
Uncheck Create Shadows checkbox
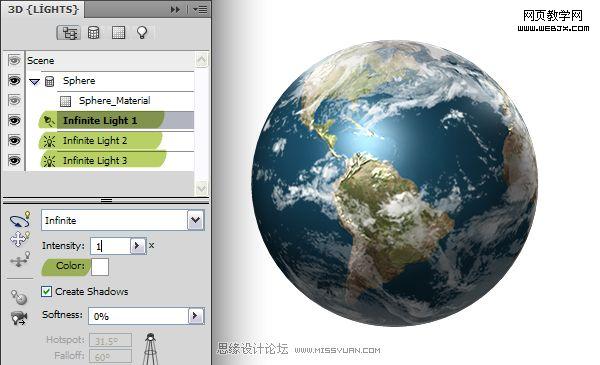pos(46,292)
